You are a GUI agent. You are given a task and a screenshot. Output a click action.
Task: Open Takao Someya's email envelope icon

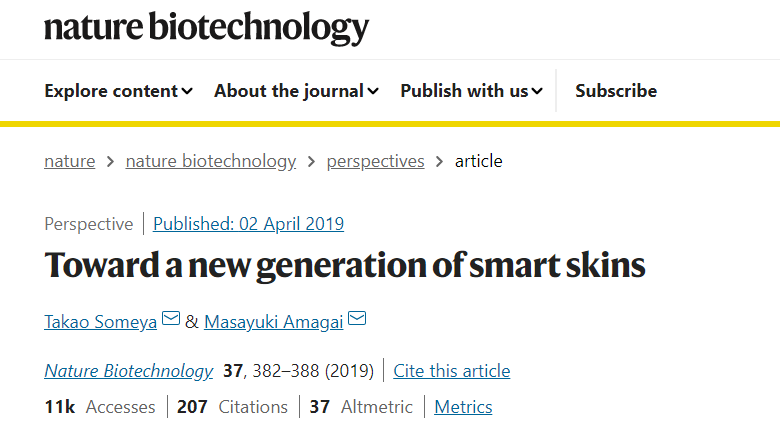(171, 318)
